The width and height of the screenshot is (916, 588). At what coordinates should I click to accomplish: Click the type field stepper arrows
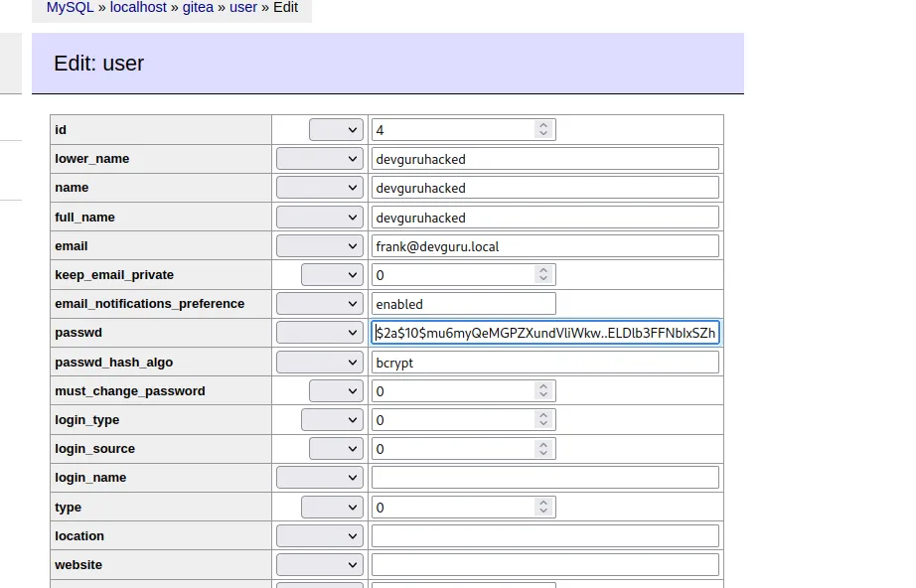point(542,508)
